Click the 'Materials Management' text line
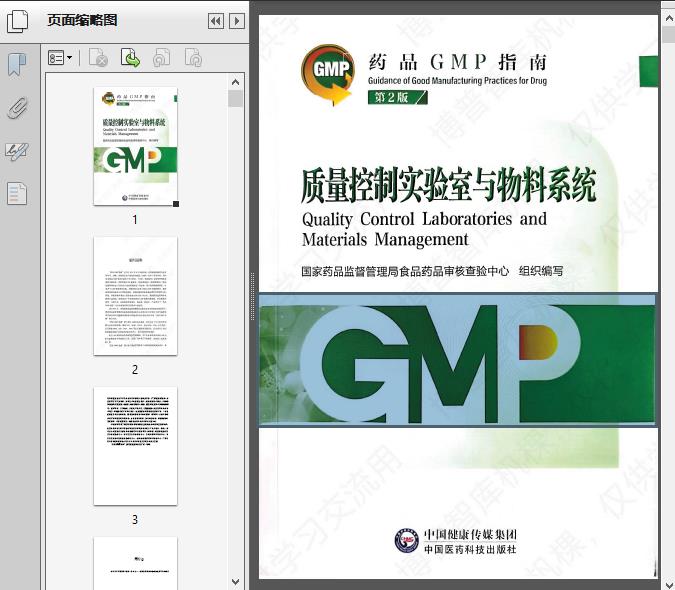The image size is (675, 590). pos(385,239)
